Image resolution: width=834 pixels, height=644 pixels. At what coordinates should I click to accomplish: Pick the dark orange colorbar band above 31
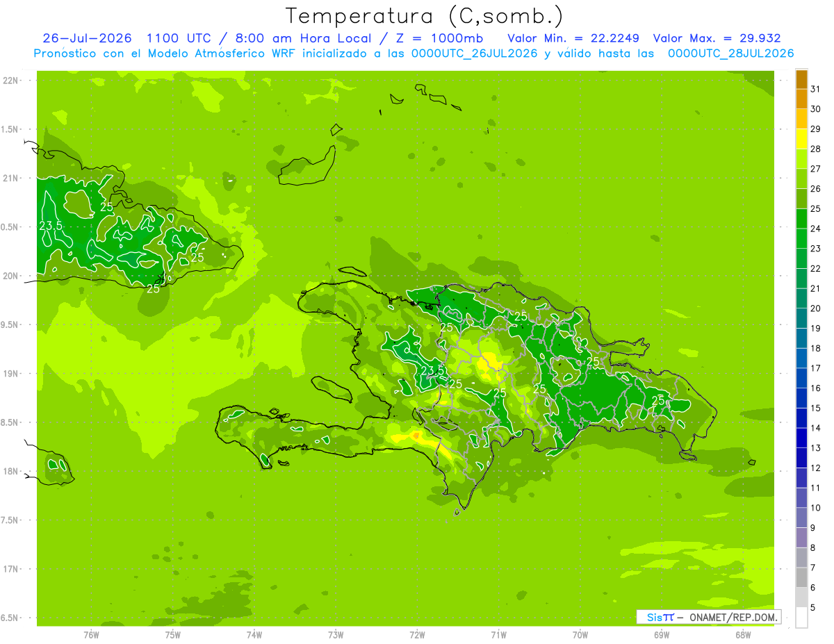[x=801, y=79]
